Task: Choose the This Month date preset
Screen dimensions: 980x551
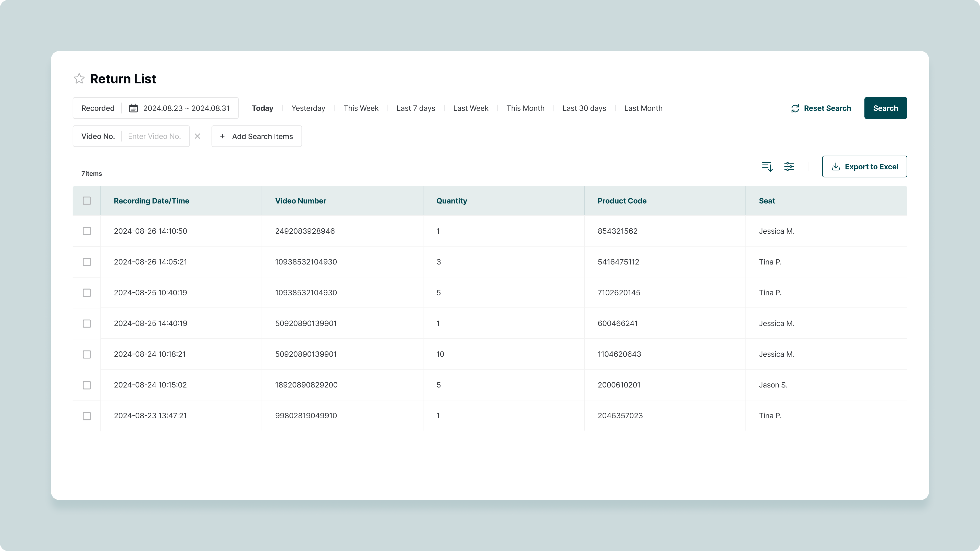Action: [x=525, y=108]
